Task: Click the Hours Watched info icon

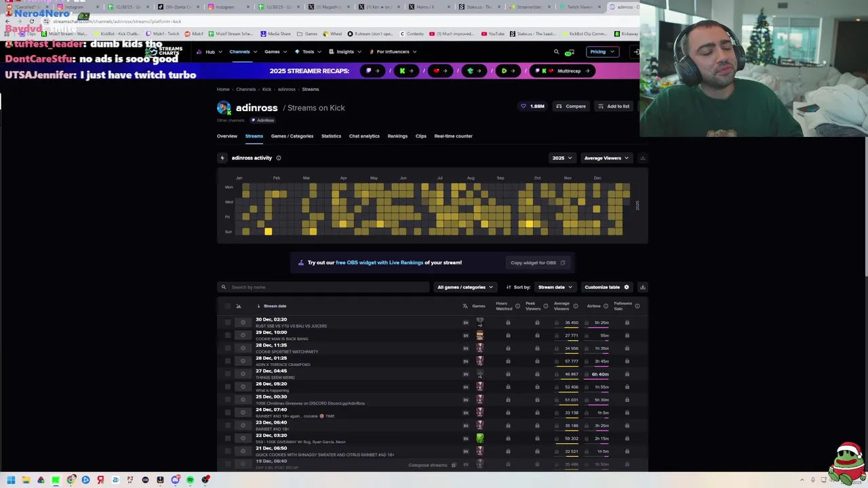Action: tap(517, 306)
